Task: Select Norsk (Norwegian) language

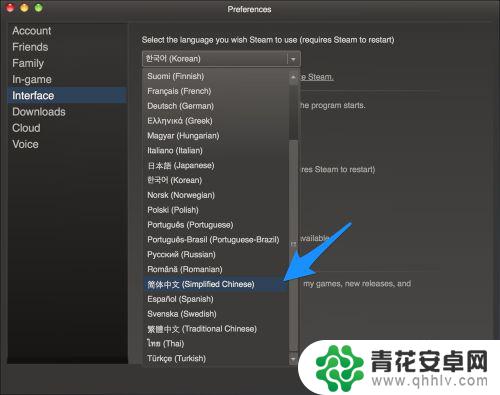Action: pyautogui.click(x=216, y=195)
